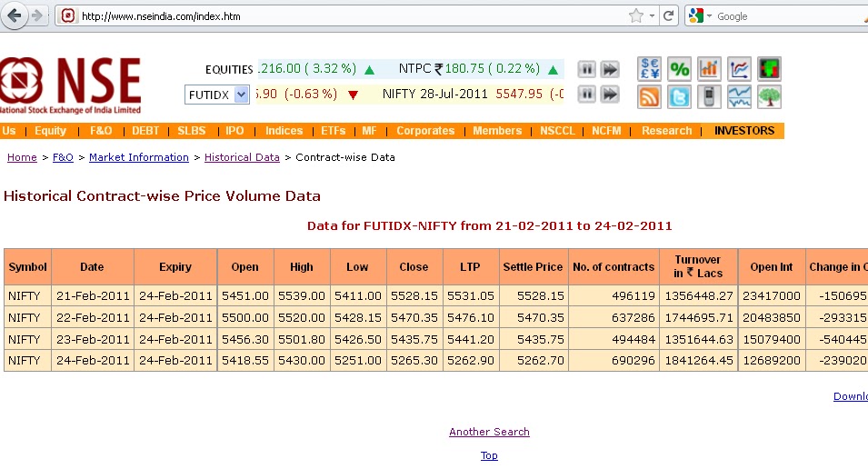868x469 pixels.
Task: Pause the EQUITIES ticker
Action: pyautogui.click(x=587, y=69)
